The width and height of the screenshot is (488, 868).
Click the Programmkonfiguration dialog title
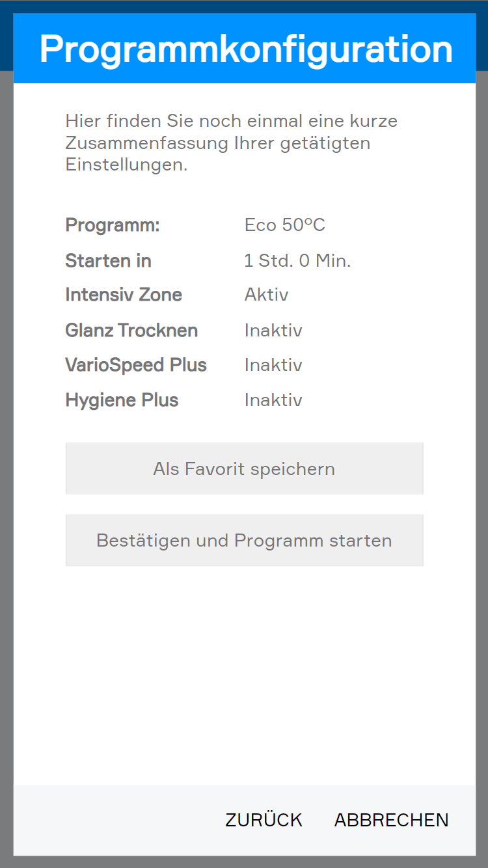point(245,49)
